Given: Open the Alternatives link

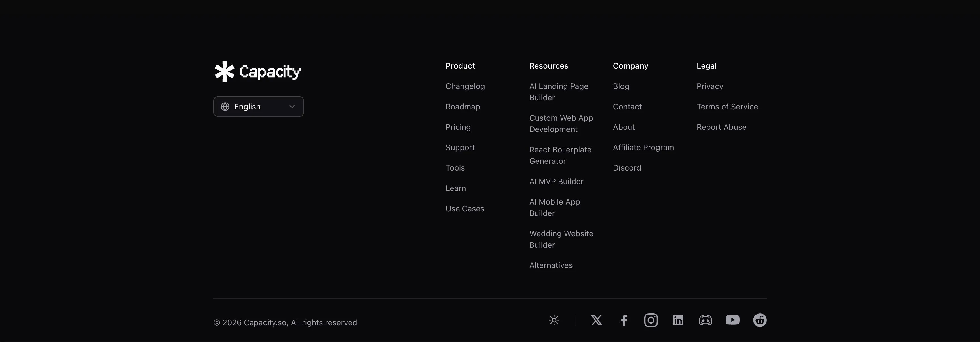Looking at the screenshot, I should [550, 265].
